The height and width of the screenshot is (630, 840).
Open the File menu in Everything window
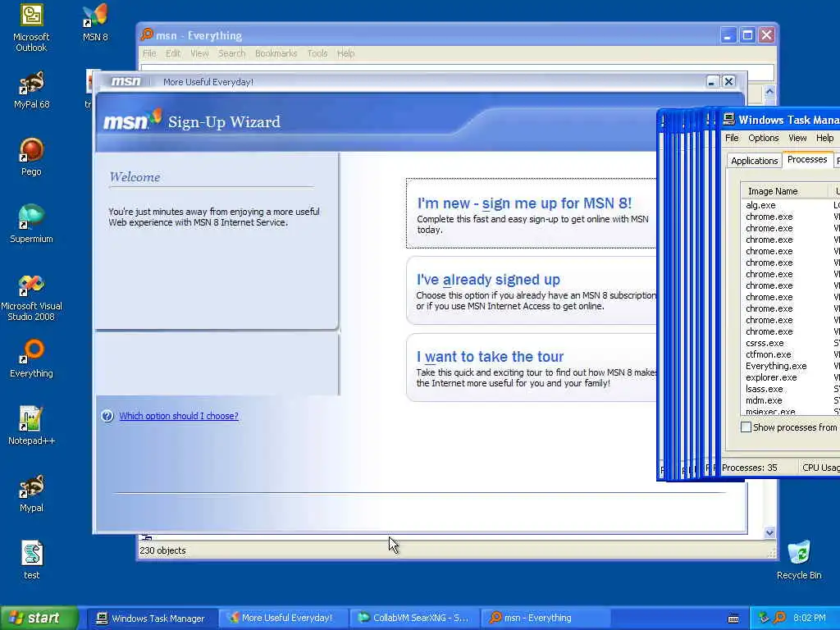[149, 53]
